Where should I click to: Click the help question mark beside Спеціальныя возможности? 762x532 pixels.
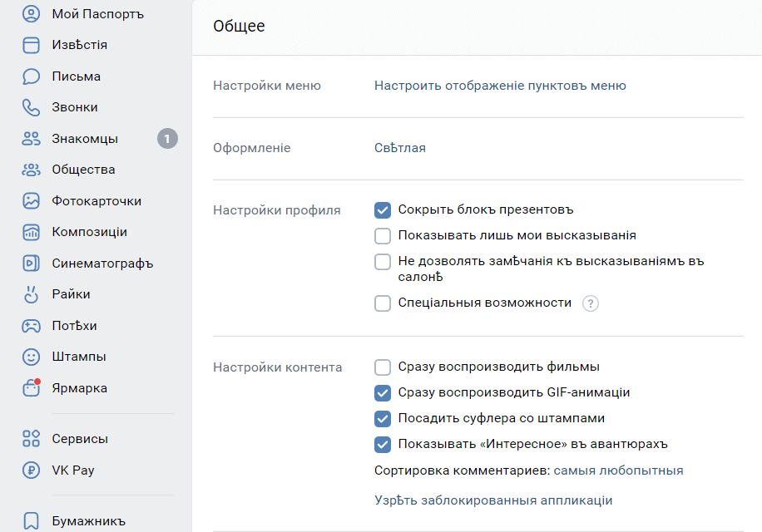pos(591,303)
